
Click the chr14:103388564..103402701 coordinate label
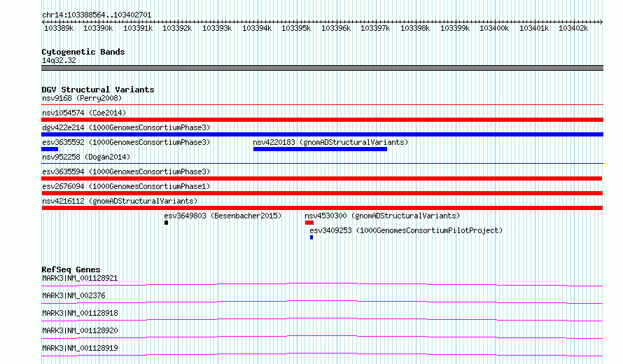[x=97, y=15]
